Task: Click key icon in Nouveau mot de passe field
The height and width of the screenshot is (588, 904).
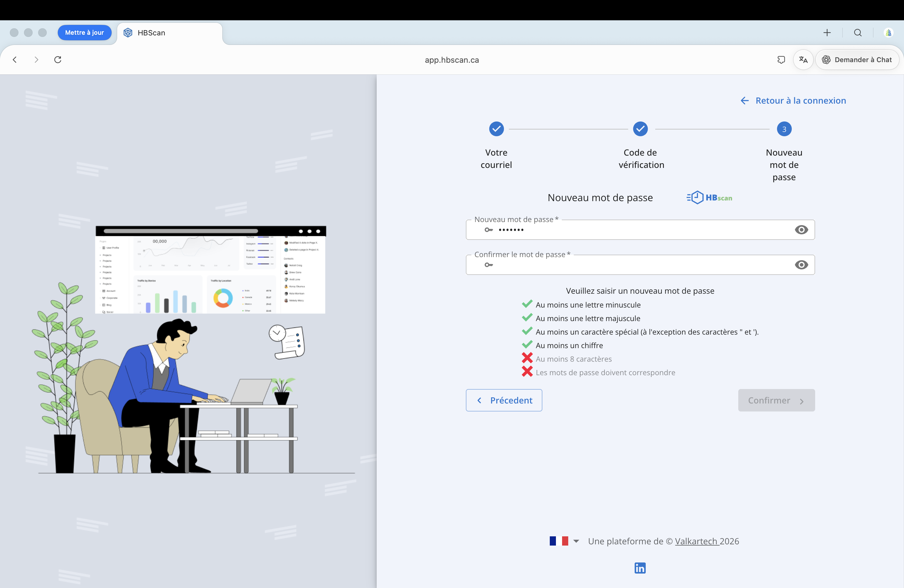Action: point(489,230)
